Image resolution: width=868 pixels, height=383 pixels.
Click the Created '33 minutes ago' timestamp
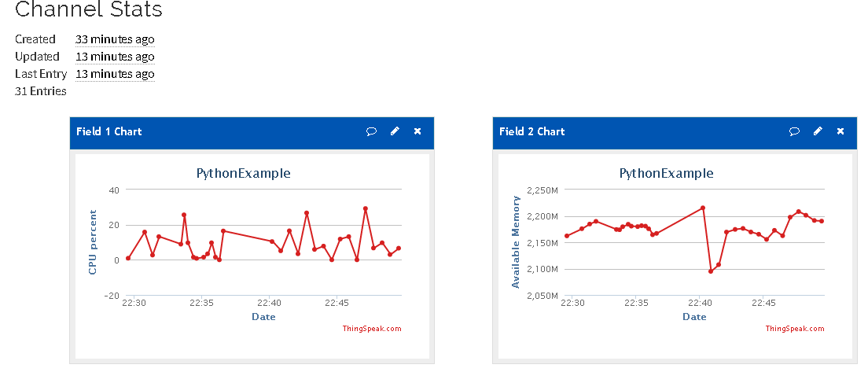pos(115,39)
